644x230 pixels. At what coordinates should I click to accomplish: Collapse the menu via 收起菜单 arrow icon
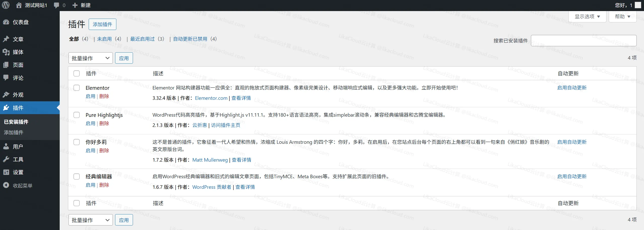[6, 185]
